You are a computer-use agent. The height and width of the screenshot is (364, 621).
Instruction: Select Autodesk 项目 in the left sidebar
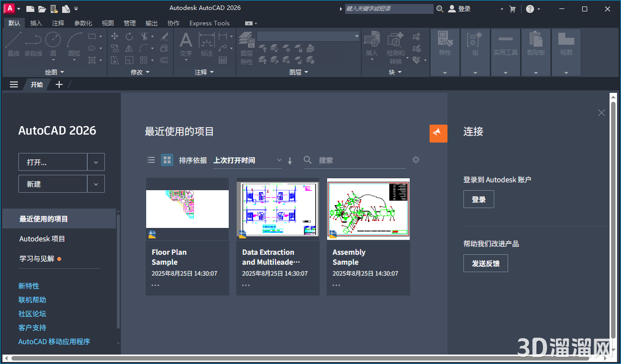tap(42, 239)
